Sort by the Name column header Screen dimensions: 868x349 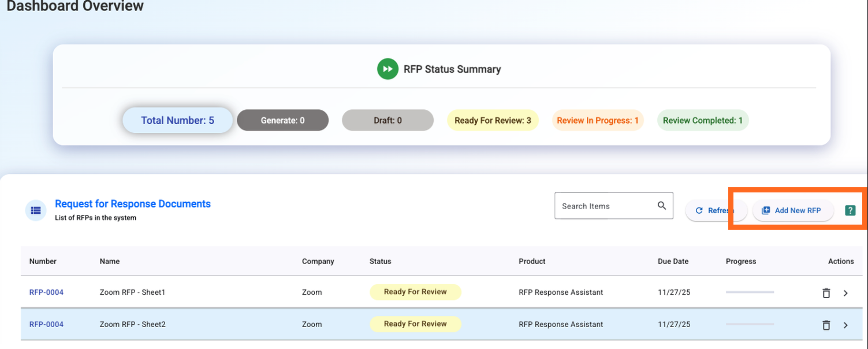(110, 261)
